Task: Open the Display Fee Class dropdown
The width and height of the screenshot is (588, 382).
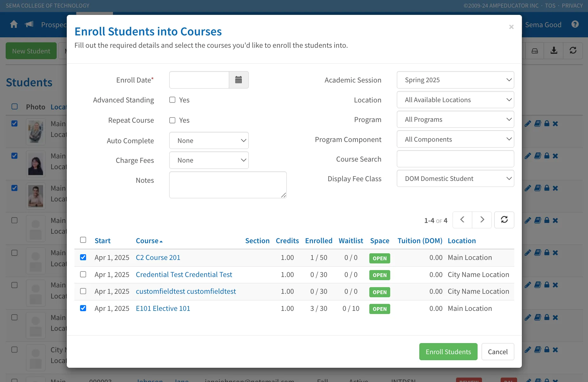Action: 455,178
